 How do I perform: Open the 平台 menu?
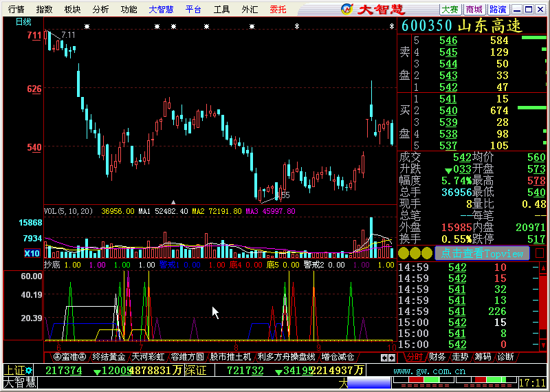(x=193, y=9)
